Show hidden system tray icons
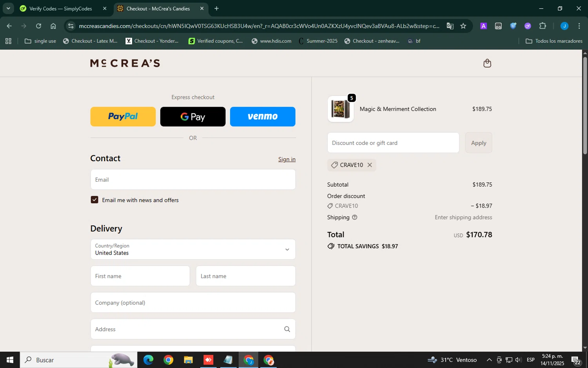 pos(489,360)
